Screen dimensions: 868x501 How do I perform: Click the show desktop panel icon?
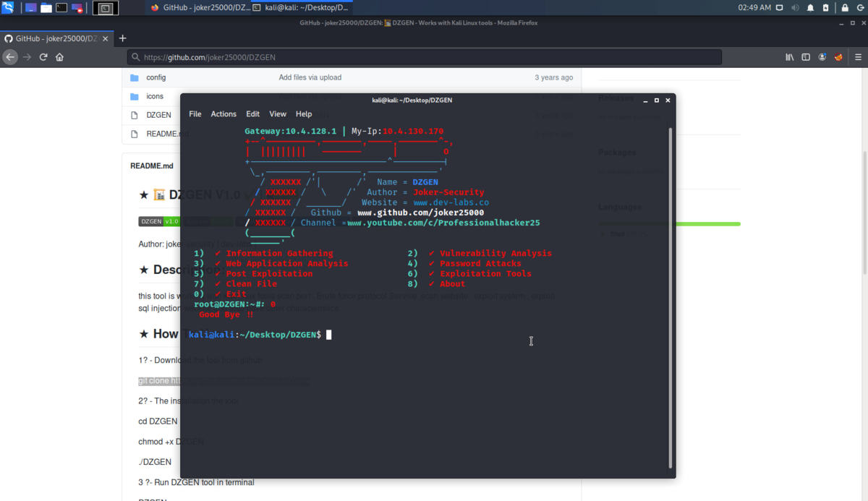30,8
